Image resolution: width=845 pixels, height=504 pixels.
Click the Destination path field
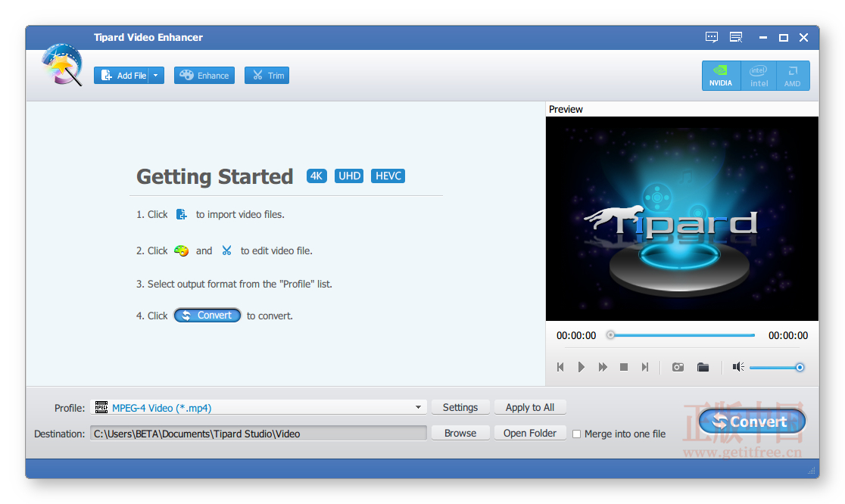pyautogui.click(x=259, y=434)
